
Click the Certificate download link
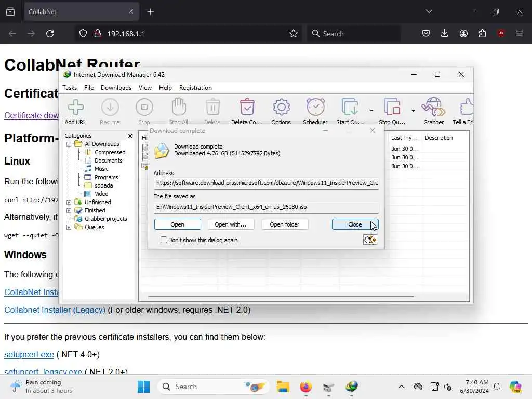[x=31, y=115]
